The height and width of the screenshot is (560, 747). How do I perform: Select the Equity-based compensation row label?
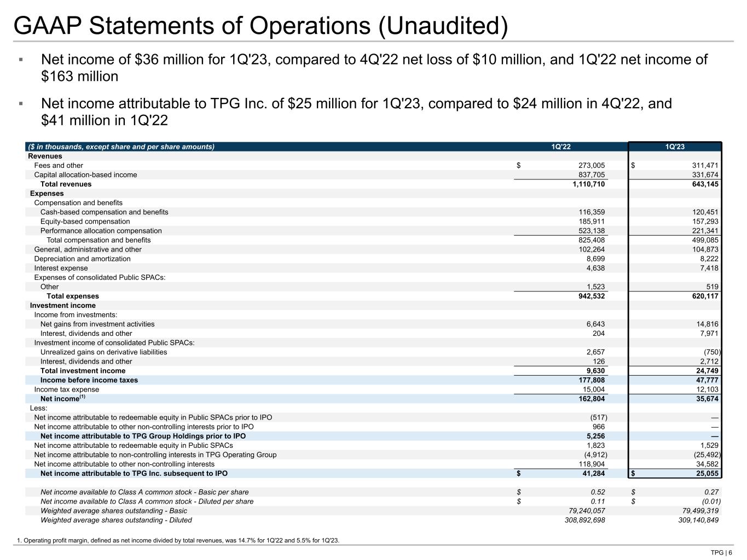coord(85,221)
